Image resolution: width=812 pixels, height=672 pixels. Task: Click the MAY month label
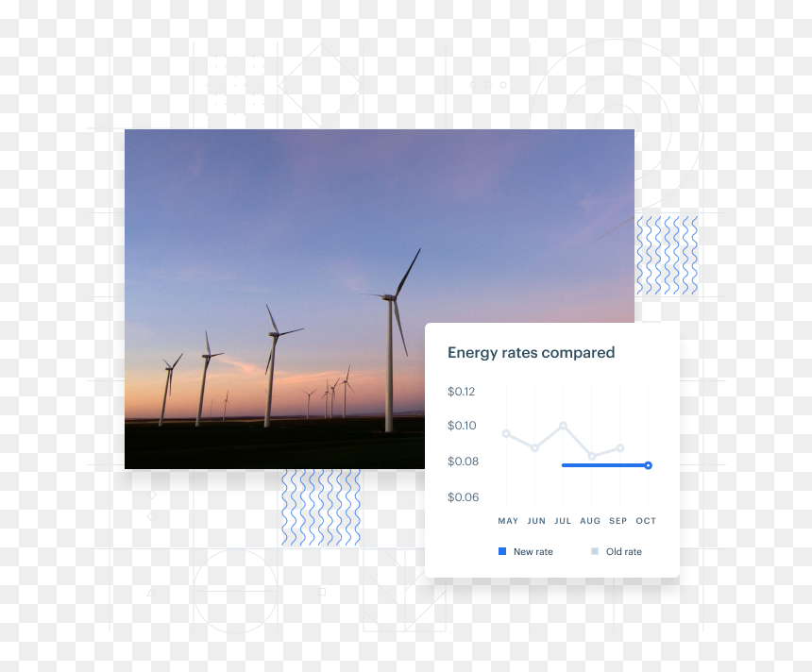[x=508, y=521]
